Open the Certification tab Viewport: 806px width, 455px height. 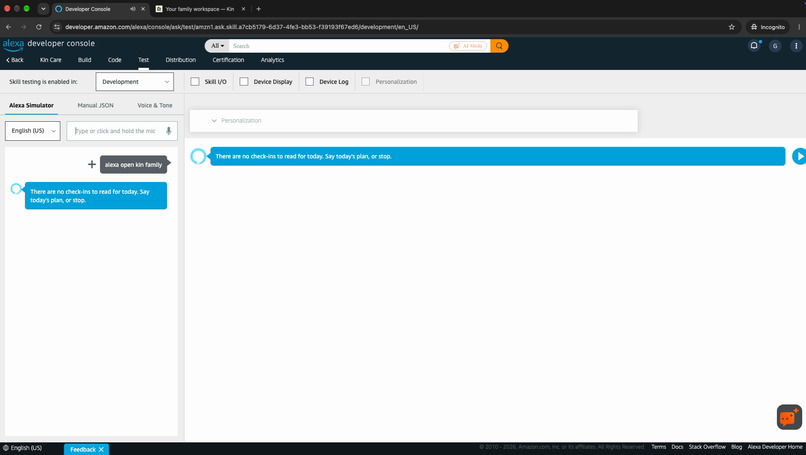click(228, 60)
